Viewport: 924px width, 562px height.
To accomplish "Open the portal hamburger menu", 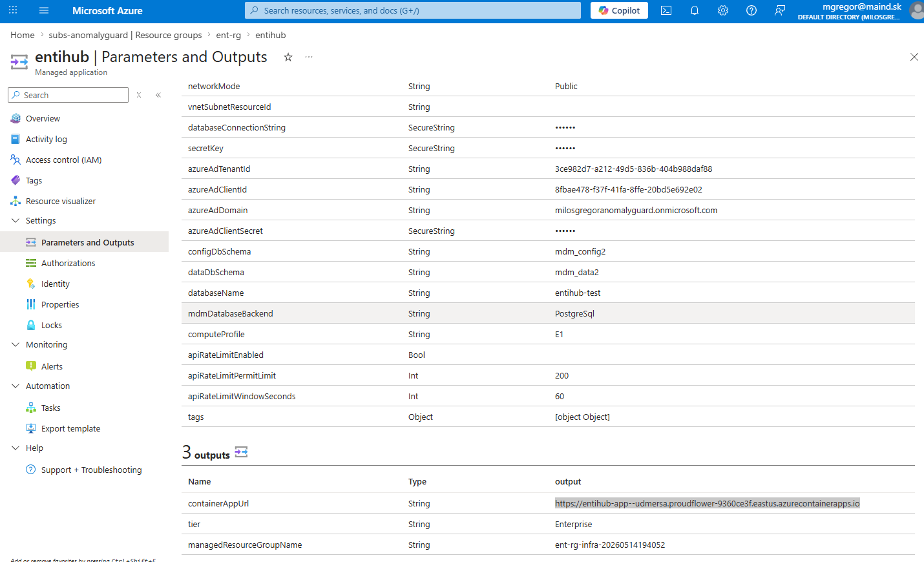I will pos(44,10).
